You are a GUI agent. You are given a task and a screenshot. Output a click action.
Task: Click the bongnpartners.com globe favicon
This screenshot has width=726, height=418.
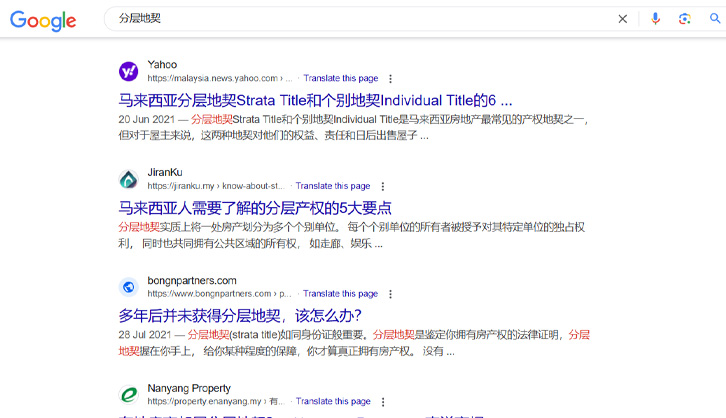[x=129, y=287]
